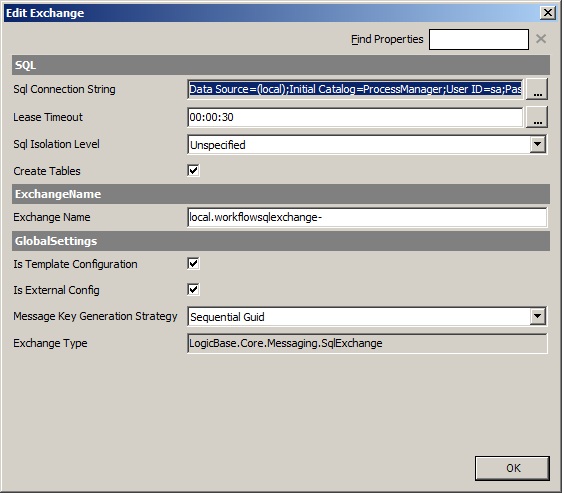Image resolution: width=564 pixels, height=493 pixels.
Task: Clear the Find Properties search with X icon
Action: click(541, 39)
